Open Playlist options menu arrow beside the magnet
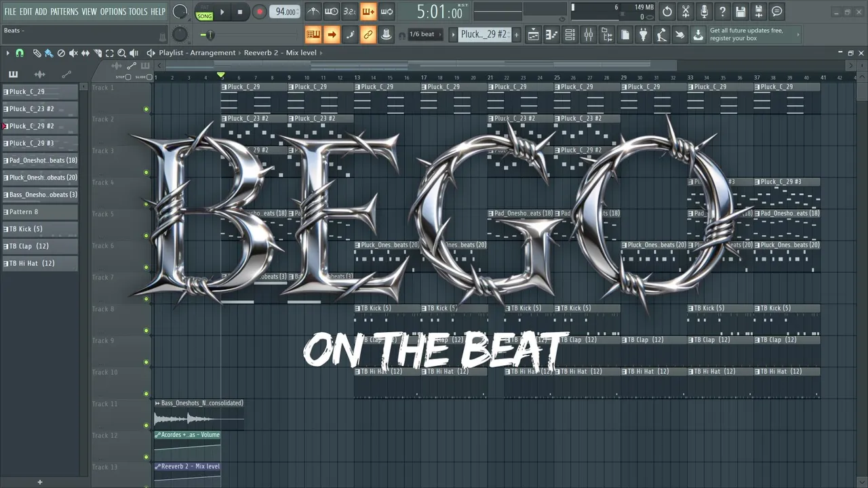Screen dimensions: 868x488 [7, 53]
